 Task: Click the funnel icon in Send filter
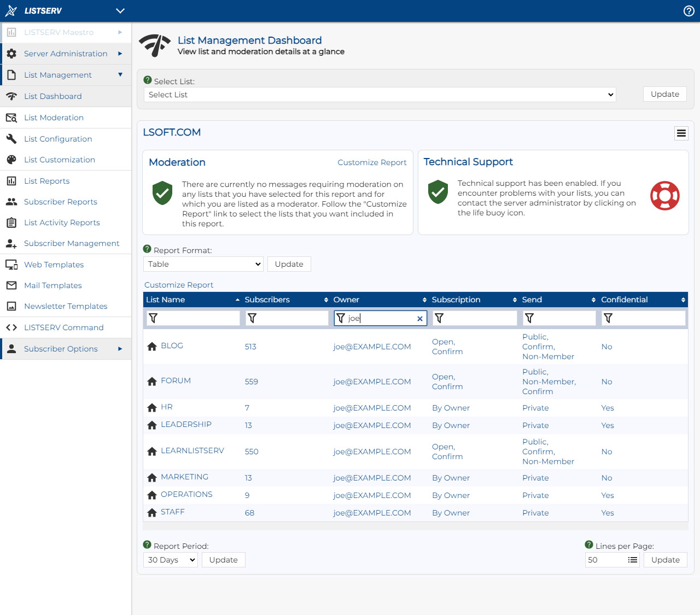coord(529,318)
